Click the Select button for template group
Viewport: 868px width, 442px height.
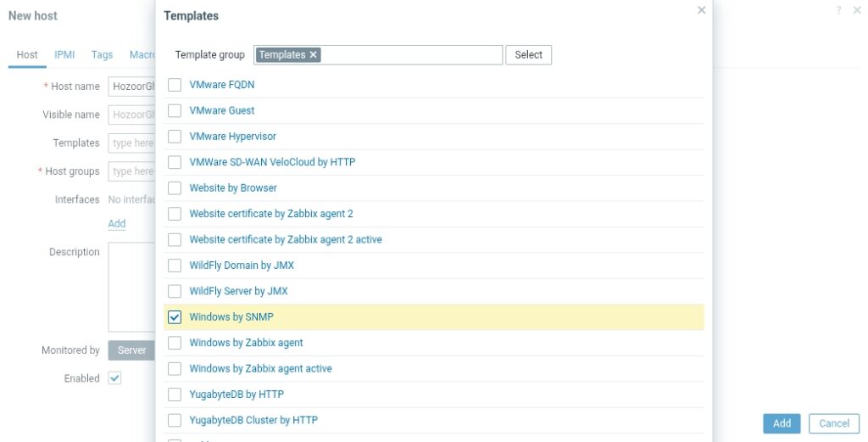click(528, 55)
